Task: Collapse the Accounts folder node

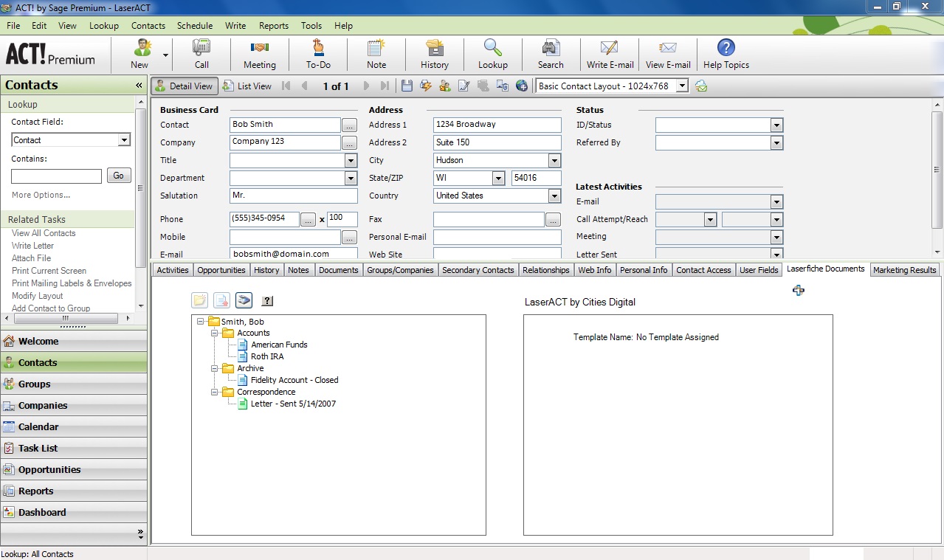Action: [x=215, y=333]
